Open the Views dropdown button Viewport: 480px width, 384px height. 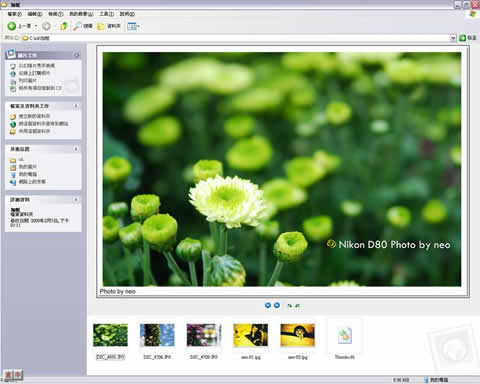click(x=133, y=26)
